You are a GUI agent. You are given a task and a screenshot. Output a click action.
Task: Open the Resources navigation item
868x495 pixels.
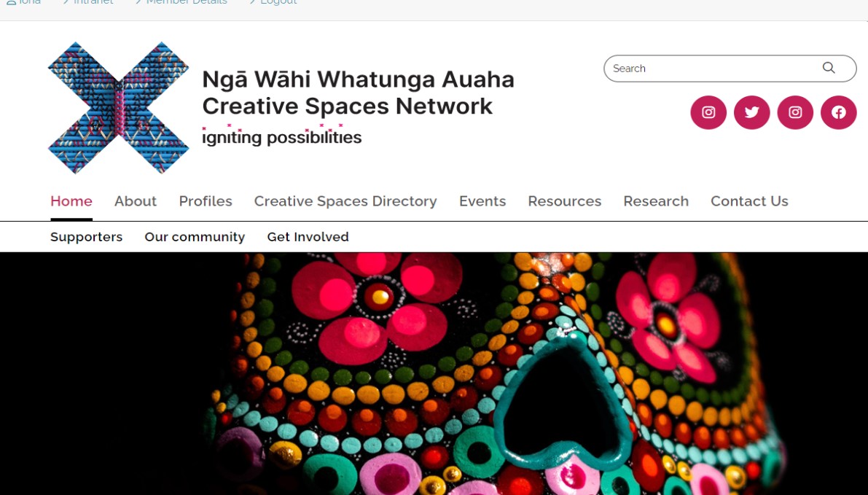pyautogui.click(x=565, y=201)
